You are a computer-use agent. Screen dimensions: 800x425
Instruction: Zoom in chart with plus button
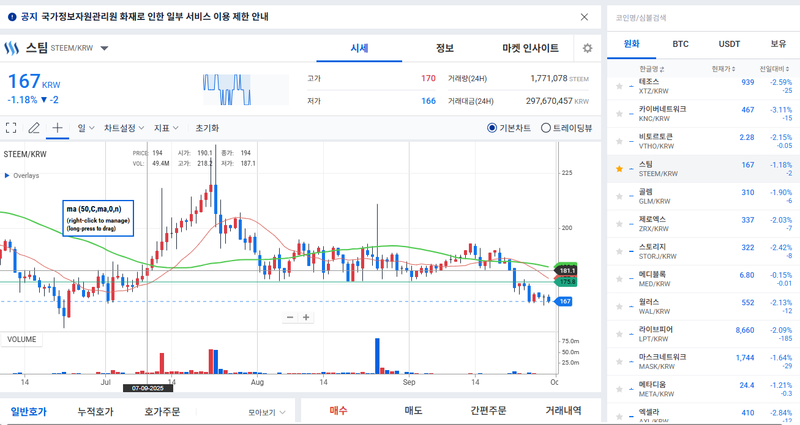[307, 317]
